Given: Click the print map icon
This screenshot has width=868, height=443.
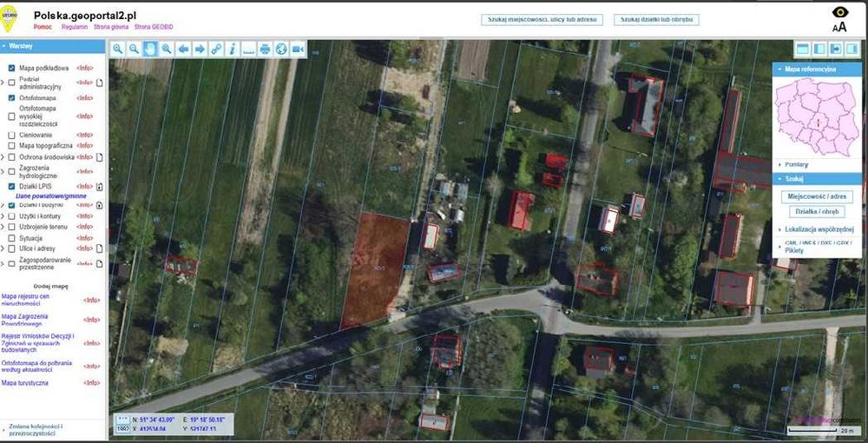Looking at the screenshot, I should tap(265, 49).
